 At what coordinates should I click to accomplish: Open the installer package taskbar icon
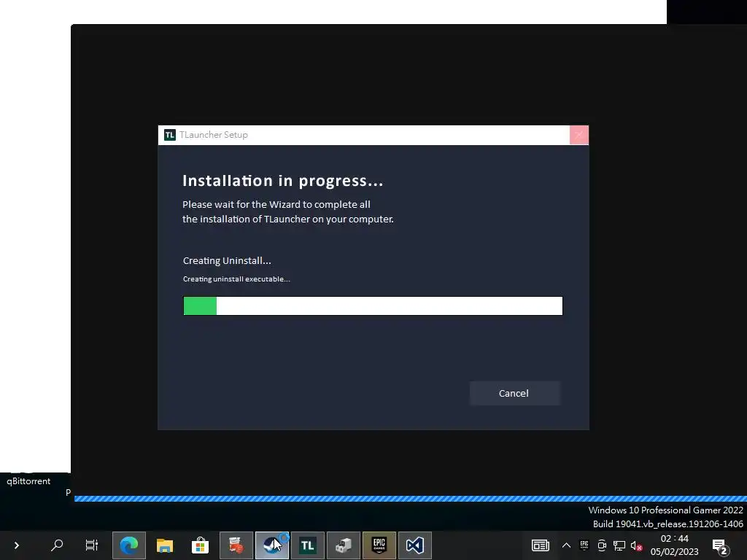pos(344,545)
